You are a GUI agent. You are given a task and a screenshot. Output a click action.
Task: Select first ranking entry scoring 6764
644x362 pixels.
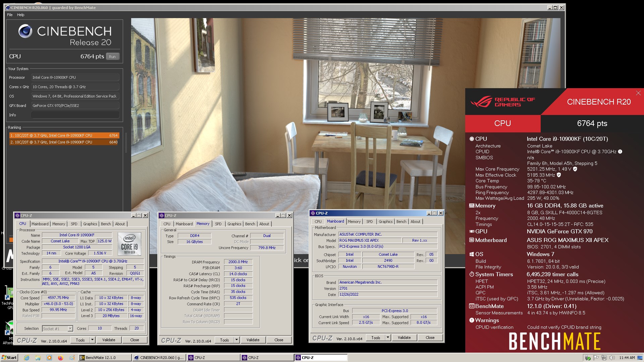coord(64,135)
